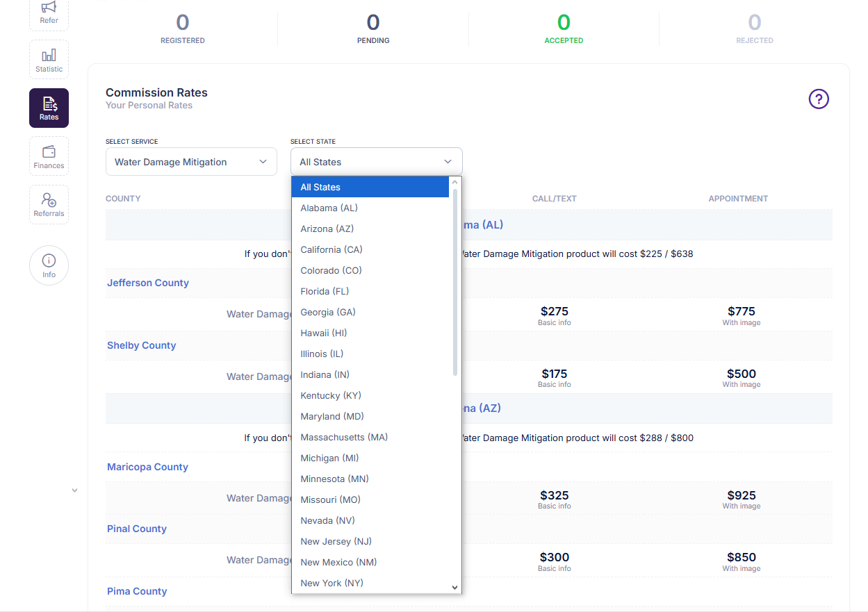
Task: Click the Info circle icon
Action: (49, 265)
